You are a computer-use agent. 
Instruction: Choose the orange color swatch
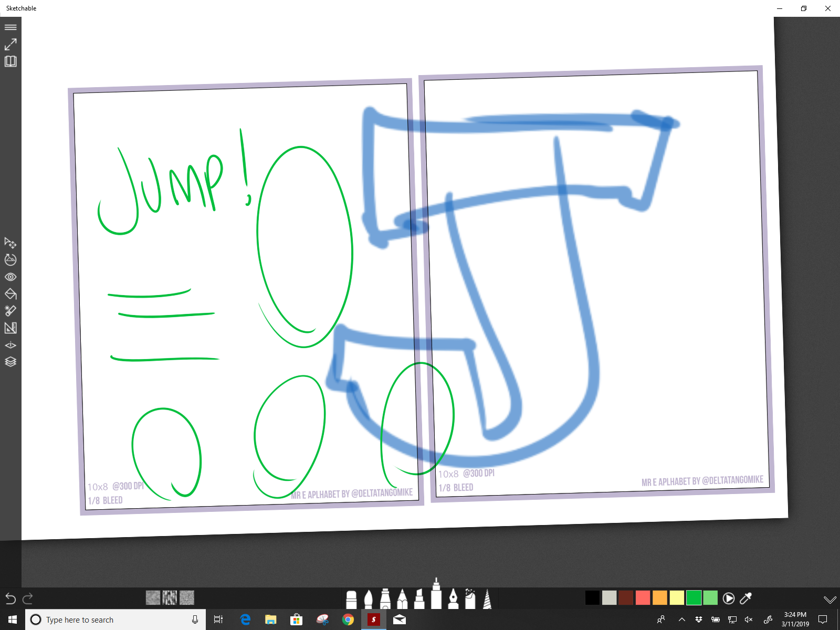pos(660,598)
